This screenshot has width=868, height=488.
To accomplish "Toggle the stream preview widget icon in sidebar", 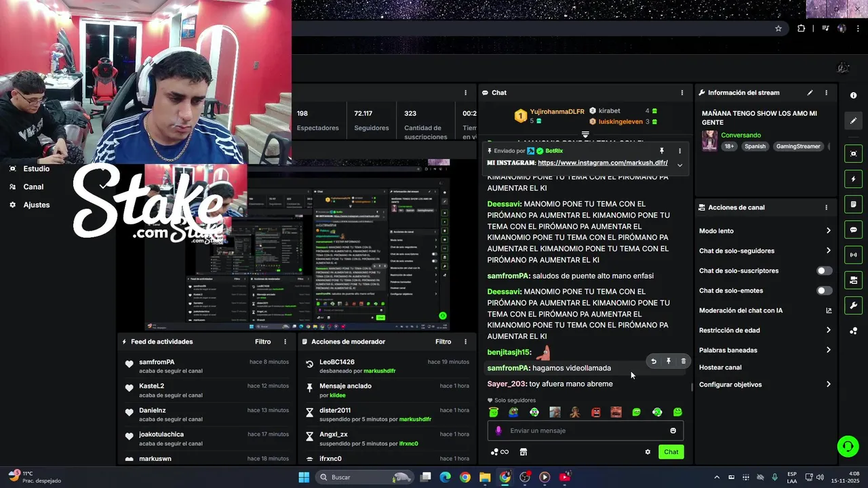I will [x=853, y=154].
